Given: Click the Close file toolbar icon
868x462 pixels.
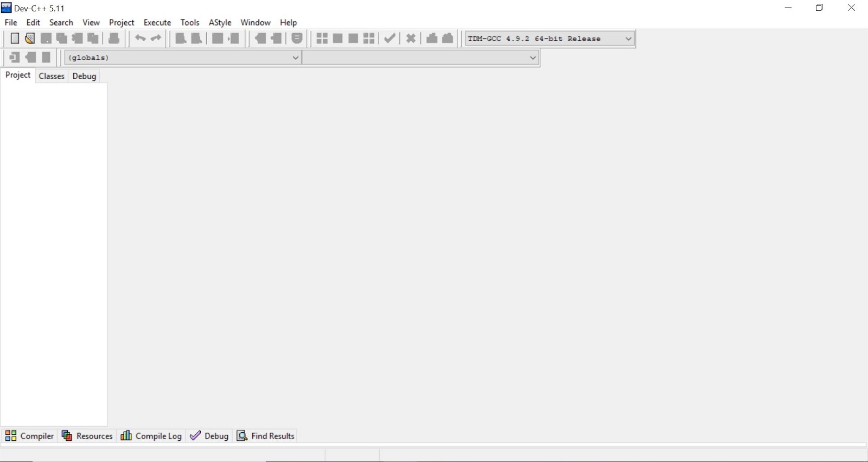Looking at the screenshot, I should point(78,38).
